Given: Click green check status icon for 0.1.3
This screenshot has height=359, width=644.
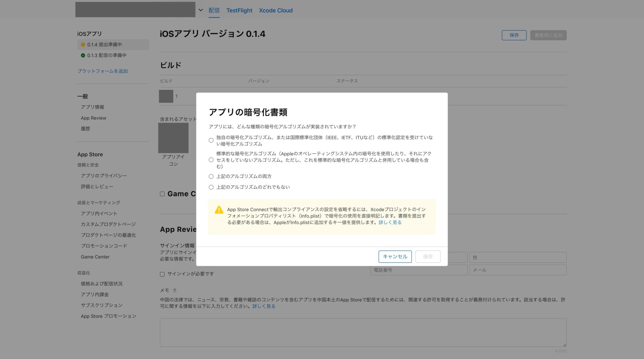Looking at the screenshot, I should click(x=83, y=55).
